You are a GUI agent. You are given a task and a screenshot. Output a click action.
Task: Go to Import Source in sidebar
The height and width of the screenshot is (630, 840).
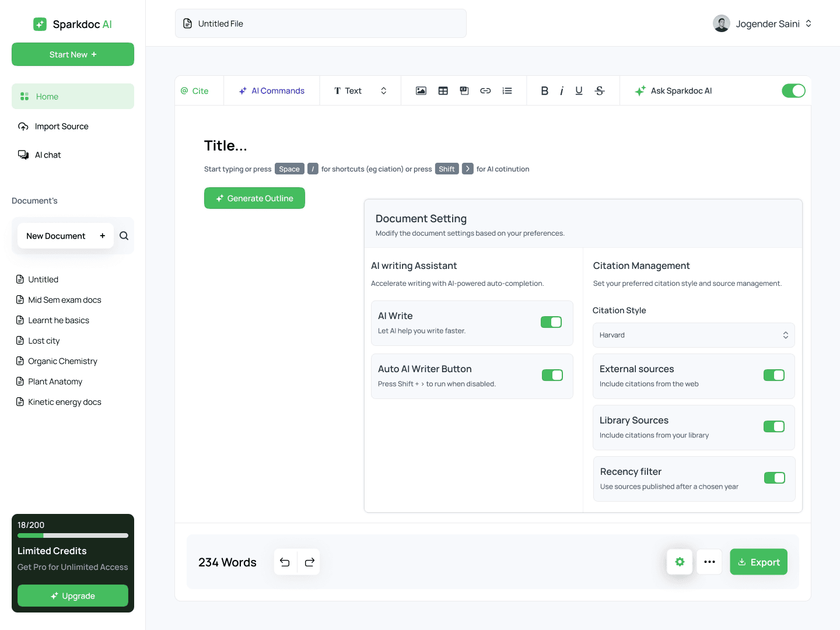click(61, 127)
